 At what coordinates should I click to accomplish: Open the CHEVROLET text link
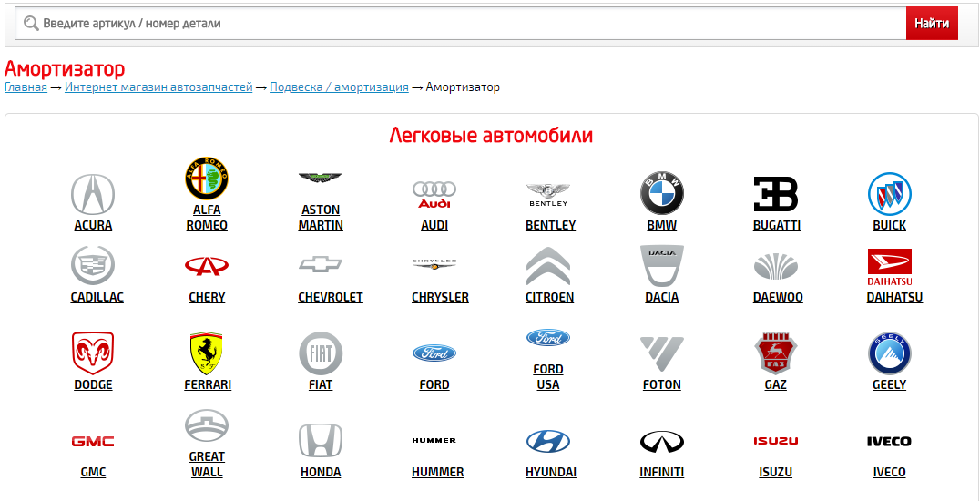click(x=331, y=297)
